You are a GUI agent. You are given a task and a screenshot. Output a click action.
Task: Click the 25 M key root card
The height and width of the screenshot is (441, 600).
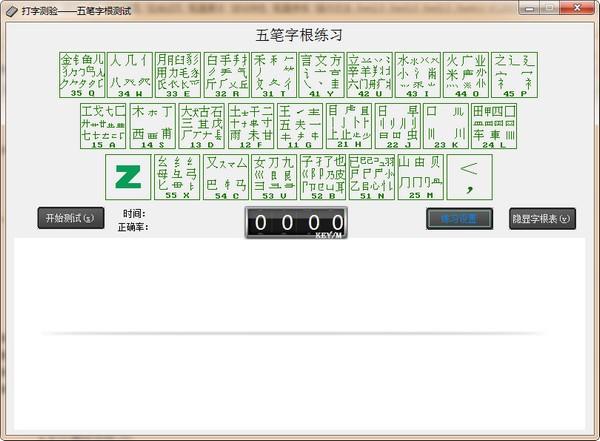pos(421,177)
